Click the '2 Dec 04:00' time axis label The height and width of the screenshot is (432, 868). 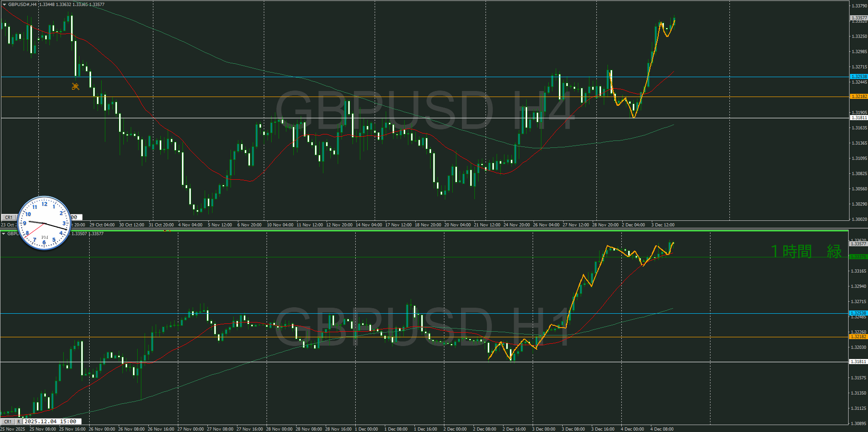click(x=633, y=225)
